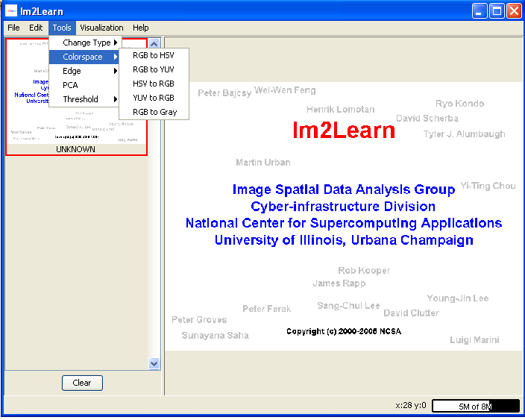Screen dimensions: 525x420
Task: Select HSV to RGB option
Action: (x=154, y=84)
